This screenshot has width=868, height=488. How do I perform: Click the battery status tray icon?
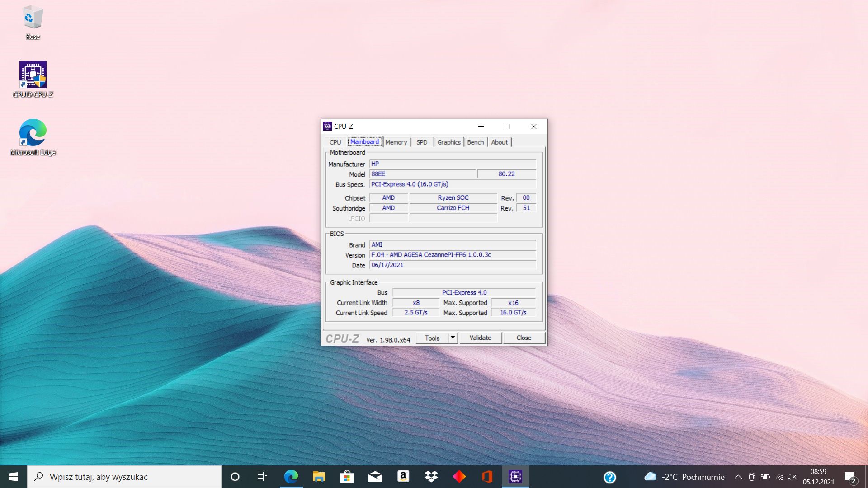point(765,477)
